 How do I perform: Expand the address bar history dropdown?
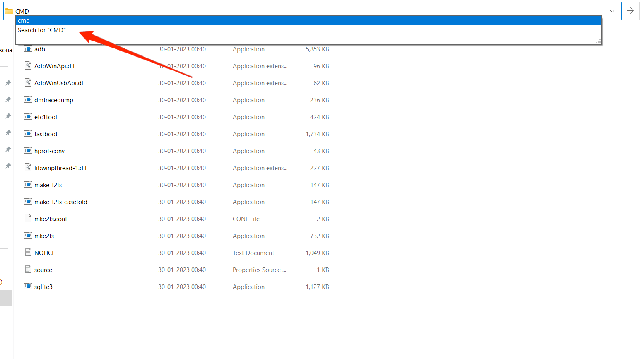coord(612,11)
